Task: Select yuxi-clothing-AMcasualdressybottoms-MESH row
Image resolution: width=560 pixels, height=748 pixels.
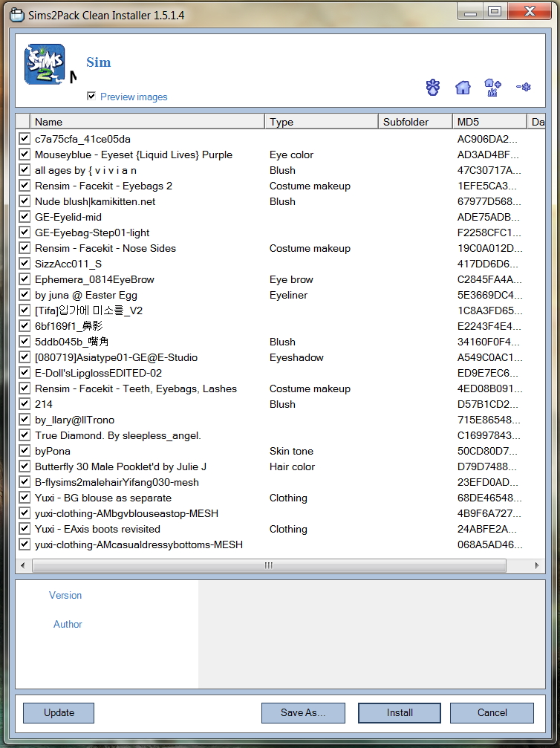Action: [x=281, y=544]
